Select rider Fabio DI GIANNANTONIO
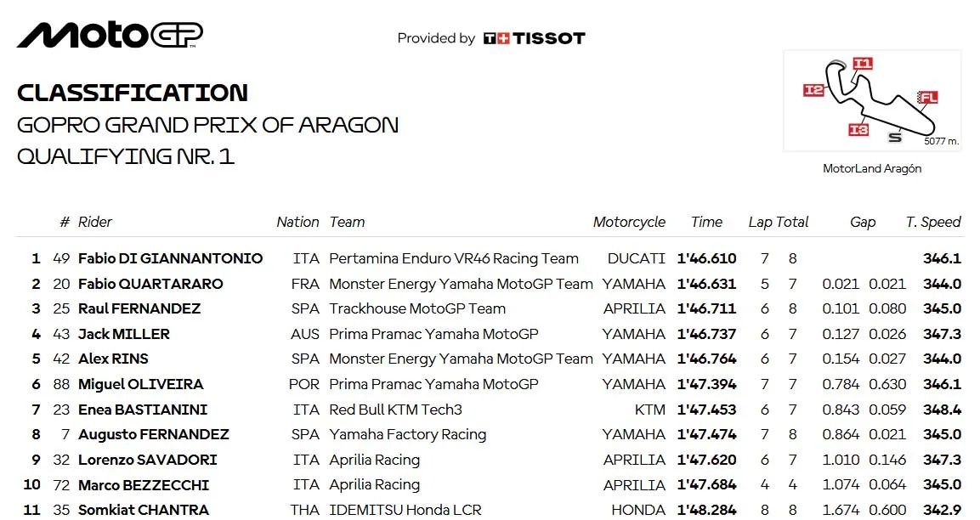The height and width of the screenshot is (520, 980). (x=170, y=258)
